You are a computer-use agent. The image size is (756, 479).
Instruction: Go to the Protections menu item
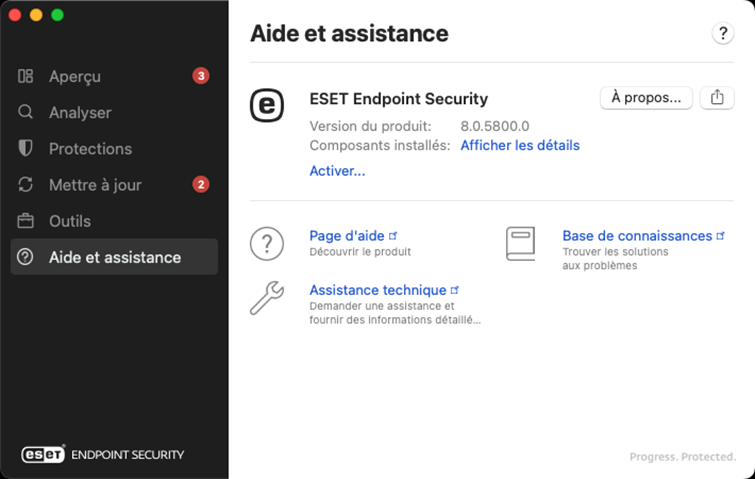tap(90, 148)
